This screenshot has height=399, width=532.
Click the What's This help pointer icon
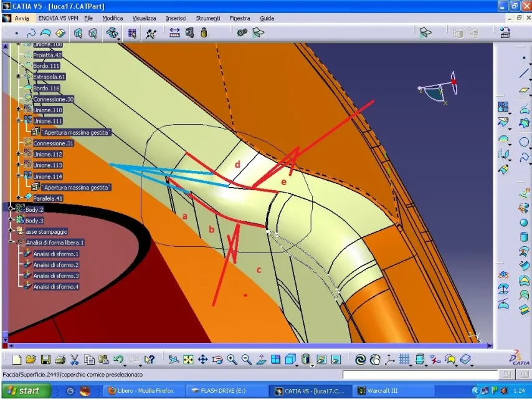coord(150,359)
